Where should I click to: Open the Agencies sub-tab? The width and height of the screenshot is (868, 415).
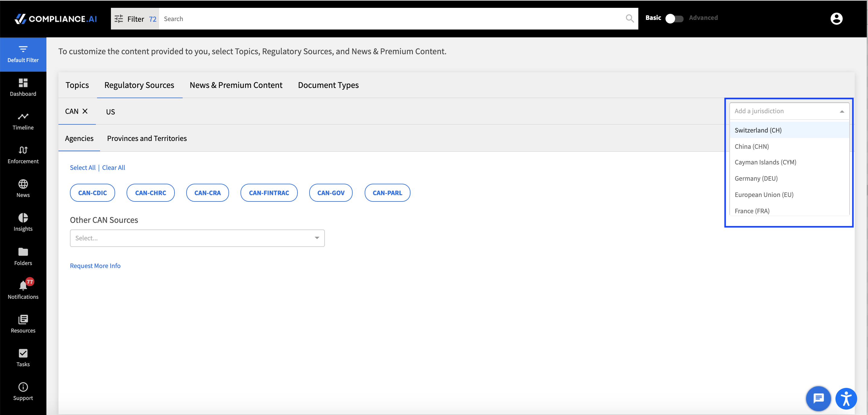[x=79, y=138]
